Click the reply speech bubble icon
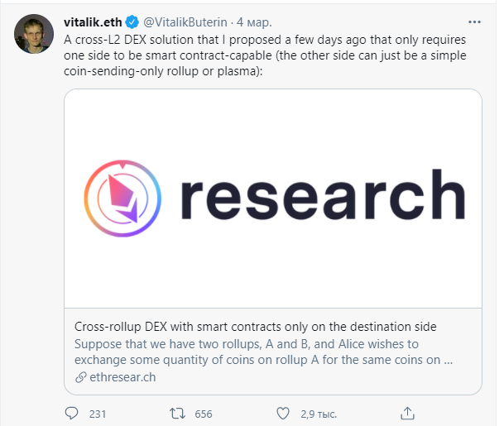 point(72,412)
